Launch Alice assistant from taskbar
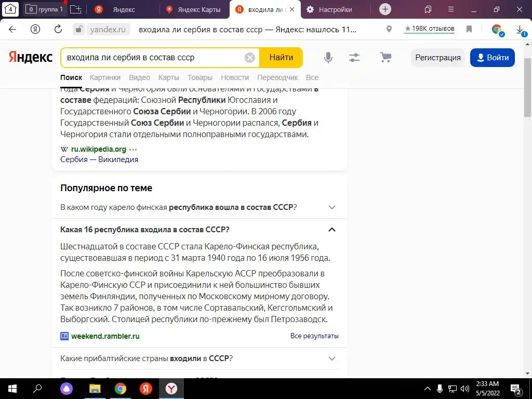The height and width of the screenshot is (399, 532). tap(66, 389)
